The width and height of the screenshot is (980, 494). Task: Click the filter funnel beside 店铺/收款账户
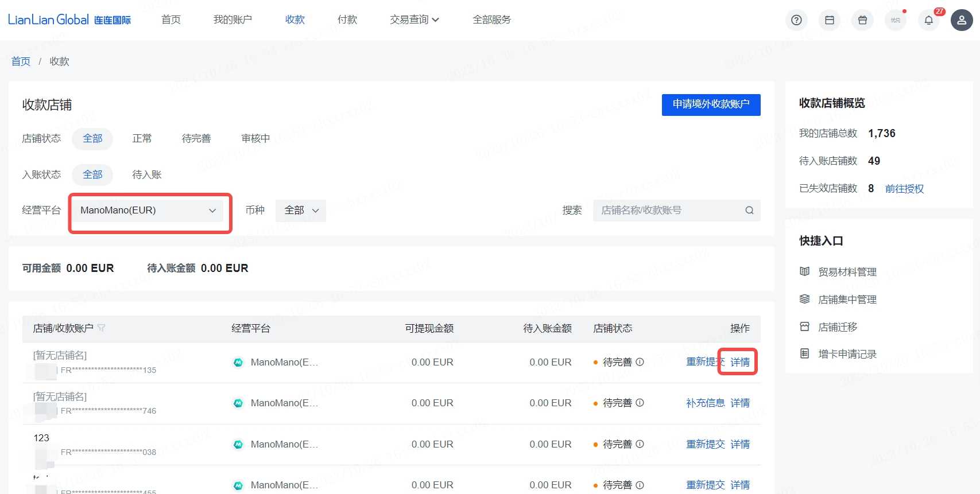(x=102, y=328)
